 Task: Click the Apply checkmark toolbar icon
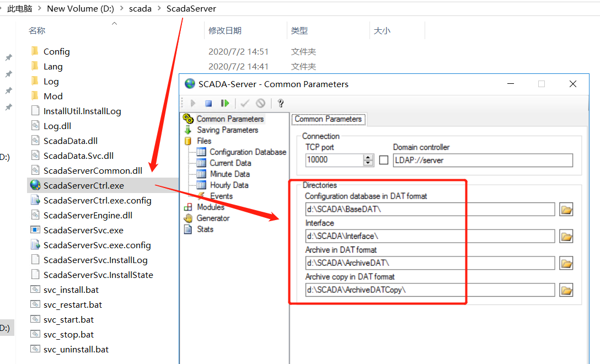coord(245,103)
